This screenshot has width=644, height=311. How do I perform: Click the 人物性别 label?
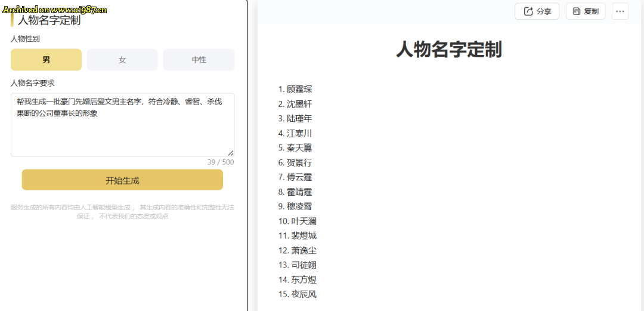(25, 39)
